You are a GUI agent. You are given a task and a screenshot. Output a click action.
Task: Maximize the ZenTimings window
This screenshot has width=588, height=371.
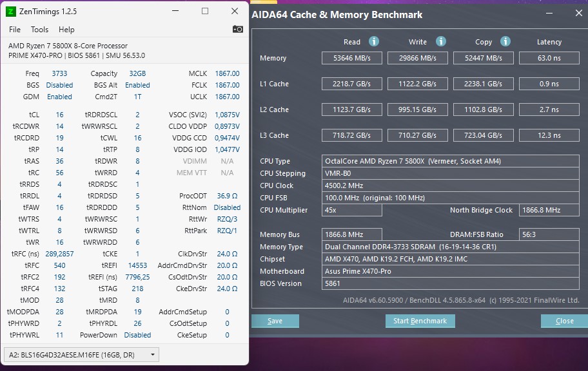tap(205, 11)
